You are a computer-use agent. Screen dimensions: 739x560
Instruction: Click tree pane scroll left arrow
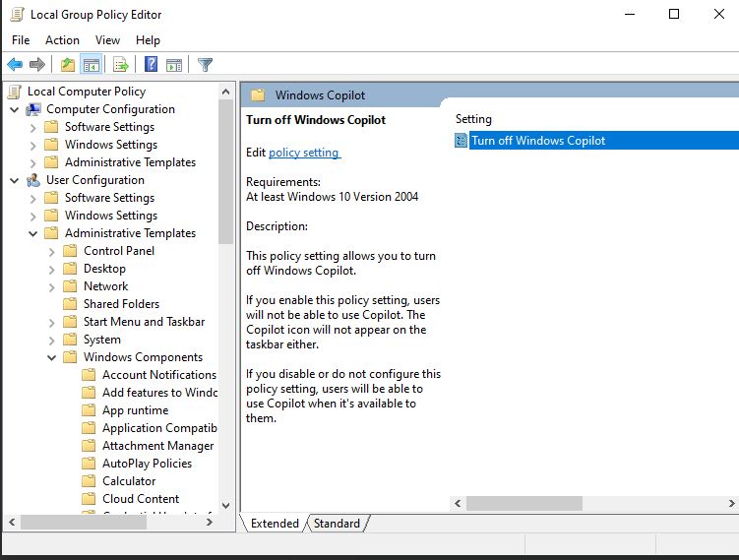(x=12, y=523)
